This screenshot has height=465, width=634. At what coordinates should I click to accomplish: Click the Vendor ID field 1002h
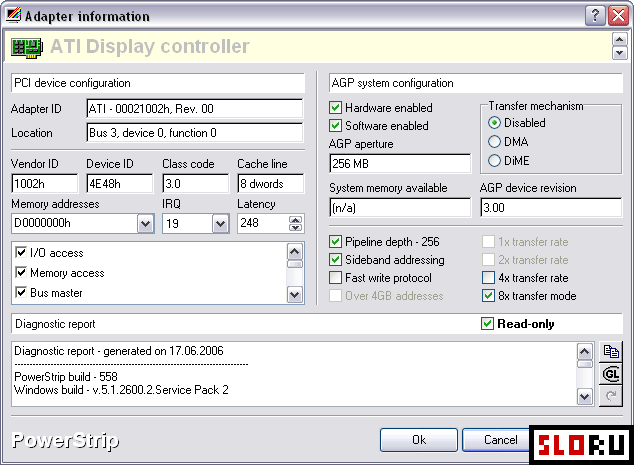[x=44, y=184]
